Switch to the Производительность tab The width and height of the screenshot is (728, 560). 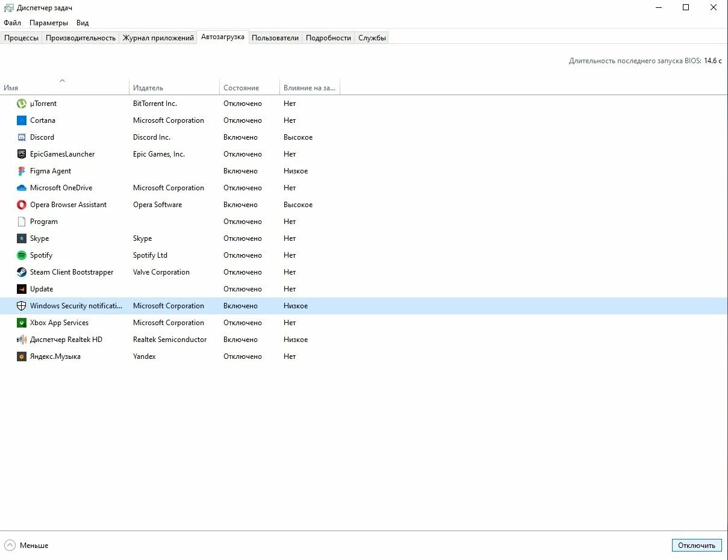coord(81,38)
